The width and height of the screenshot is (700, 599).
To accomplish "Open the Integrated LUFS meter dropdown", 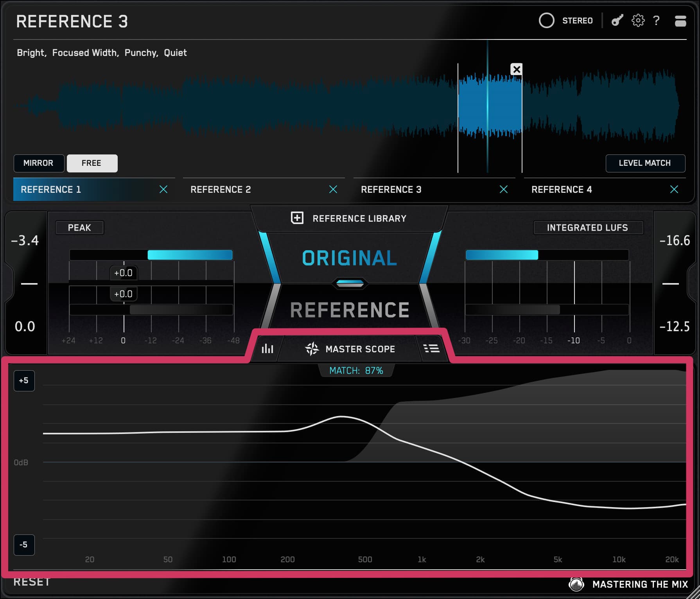I will [587, 228].
